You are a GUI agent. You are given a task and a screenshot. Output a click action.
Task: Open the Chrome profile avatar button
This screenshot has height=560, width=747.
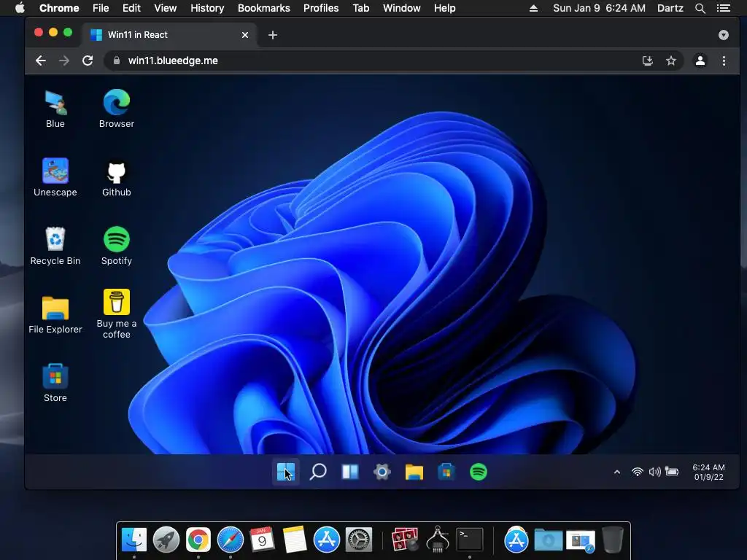point(700,61)
